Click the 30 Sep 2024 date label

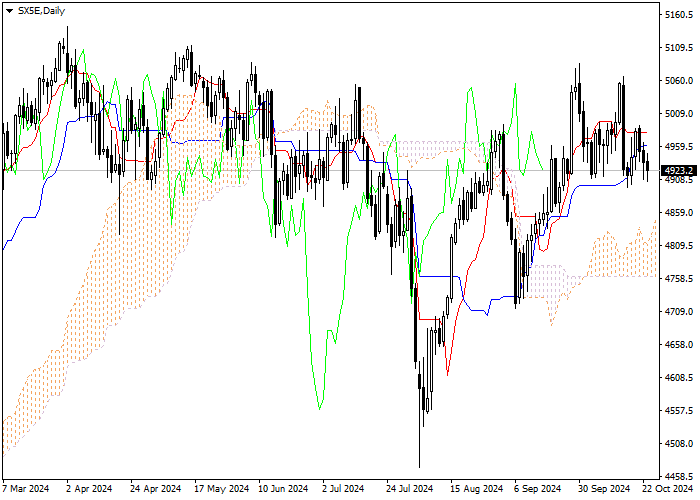[604, 489]
